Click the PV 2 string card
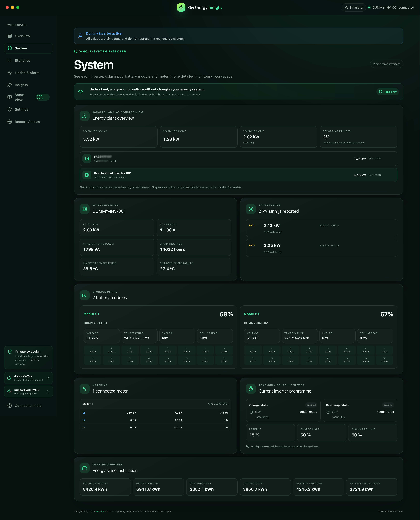The width and height of the screenshot is (420, 520). tap(322, 248)
